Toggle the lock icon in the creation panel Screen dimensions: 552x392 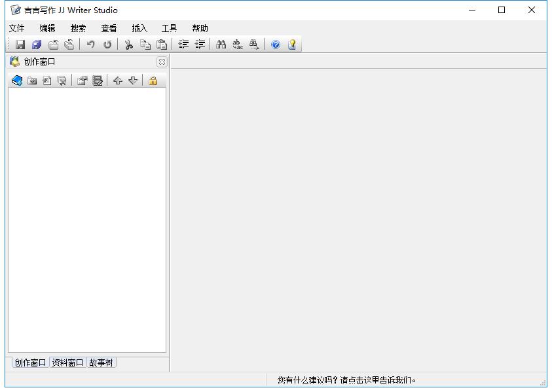[152, 80]
